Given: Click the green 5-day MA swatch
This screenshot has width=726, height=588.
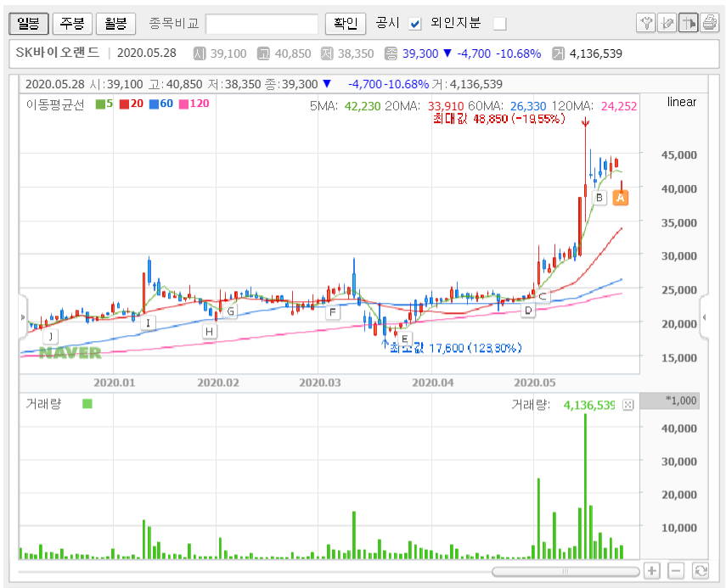Looking at the screenshot, I should point(100,104).
